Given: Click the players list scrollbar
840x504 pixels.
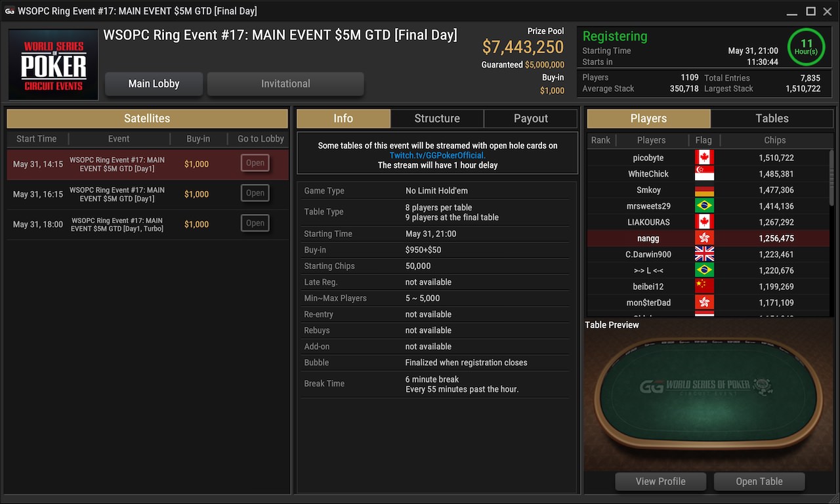Looking at the screenshot, I should point(831,177).
